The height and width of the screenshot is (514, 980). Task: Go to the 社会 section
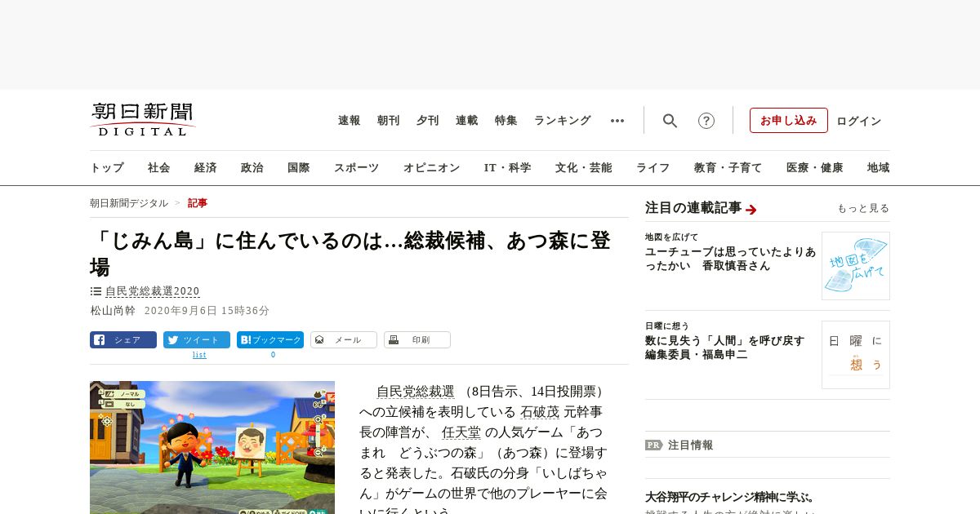pos(159,168)
